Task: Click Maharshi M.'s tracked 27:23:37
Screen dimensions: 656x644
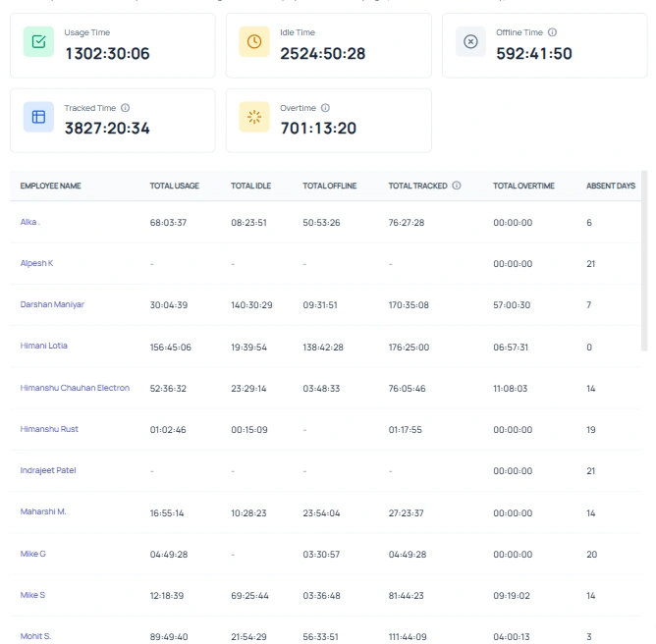Action: coord(406,513)
